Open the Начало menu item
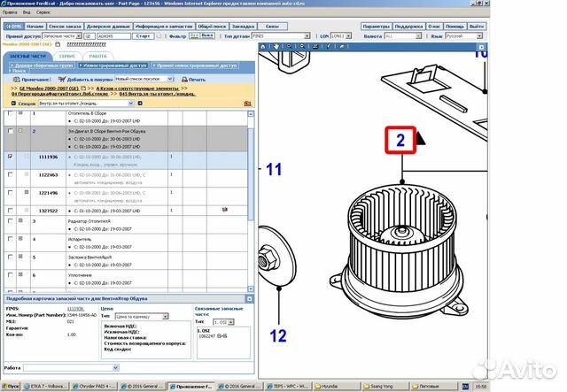 coord(35,27)
